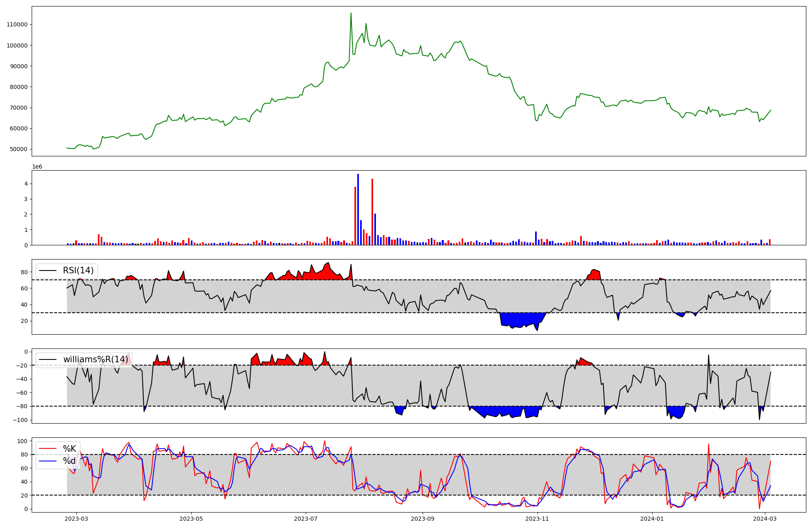Click the highest peak of the green price line
Screen dimensions: 812x528
(351, 13)
